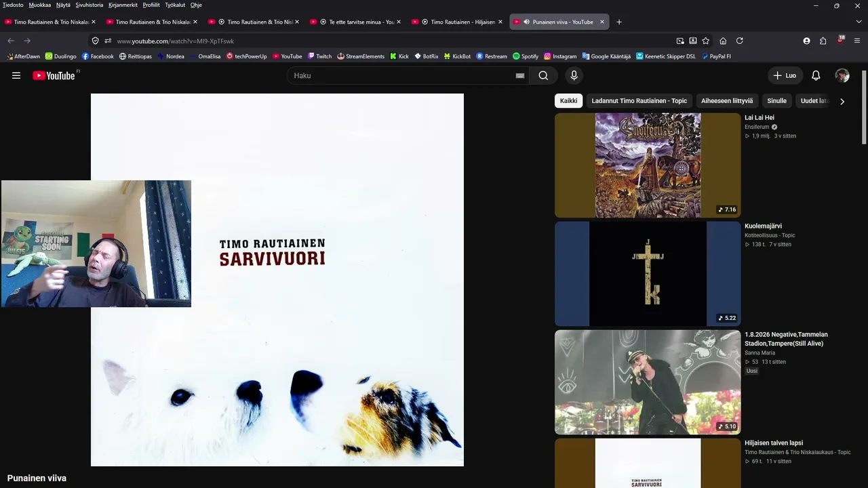
Task: Open the Kirjanmerkit menu
Action: point(123,5)
